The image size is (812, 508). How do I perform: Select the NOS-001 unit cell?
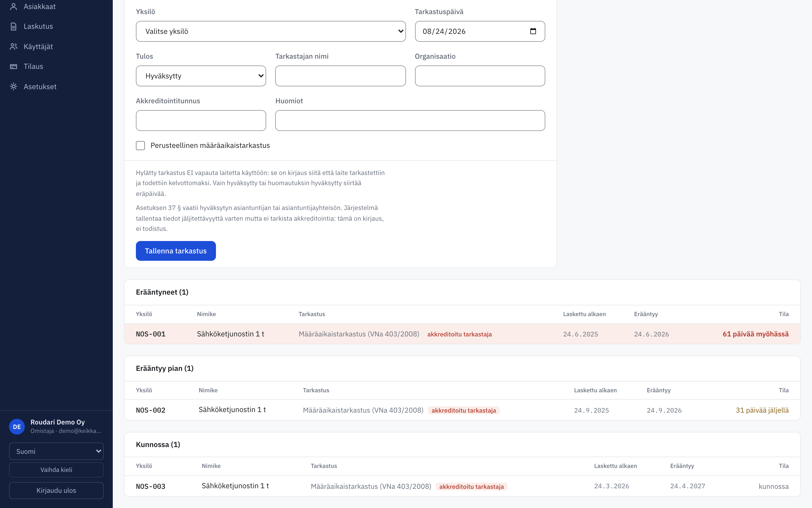point(151,334)
